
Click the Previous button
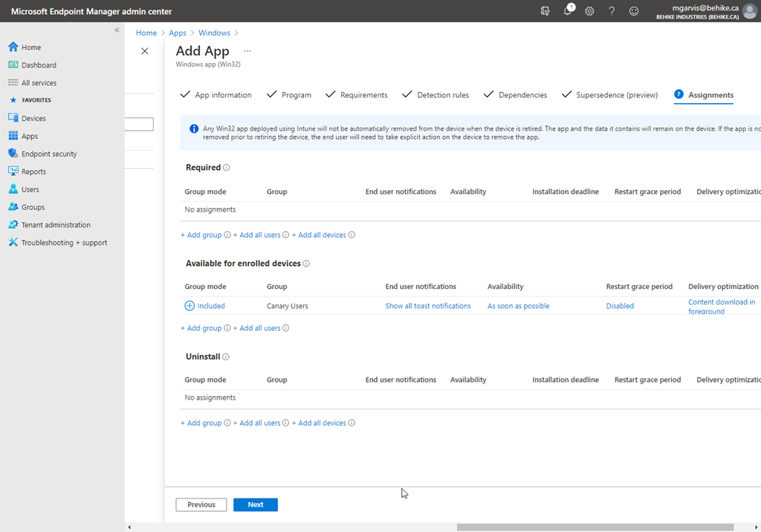pyautogui.click(x=201, y=505)
